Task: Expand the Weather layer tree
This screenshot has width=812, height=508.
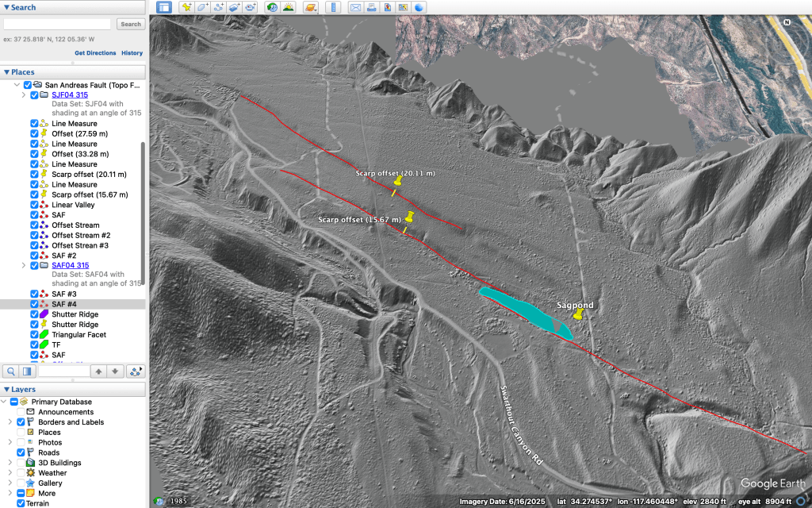Action: point(10,473)
